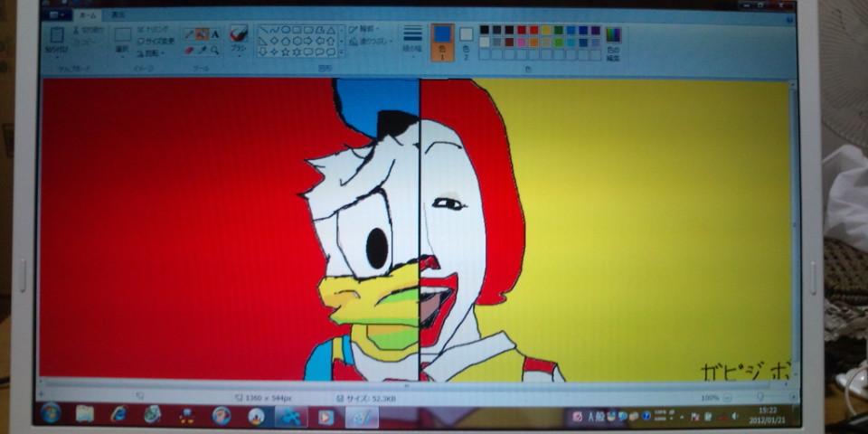Click zoom in plus button in status bar

[793, 398]
